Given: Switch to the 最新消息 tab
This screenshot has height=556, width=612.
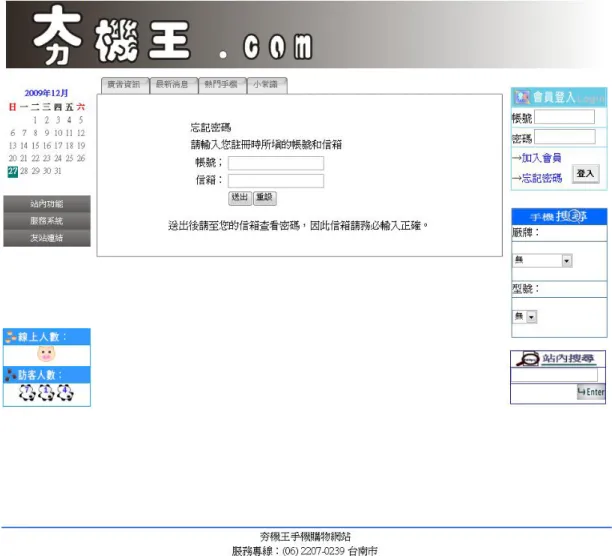Looking at the screenshot, I should click(174, 85).
